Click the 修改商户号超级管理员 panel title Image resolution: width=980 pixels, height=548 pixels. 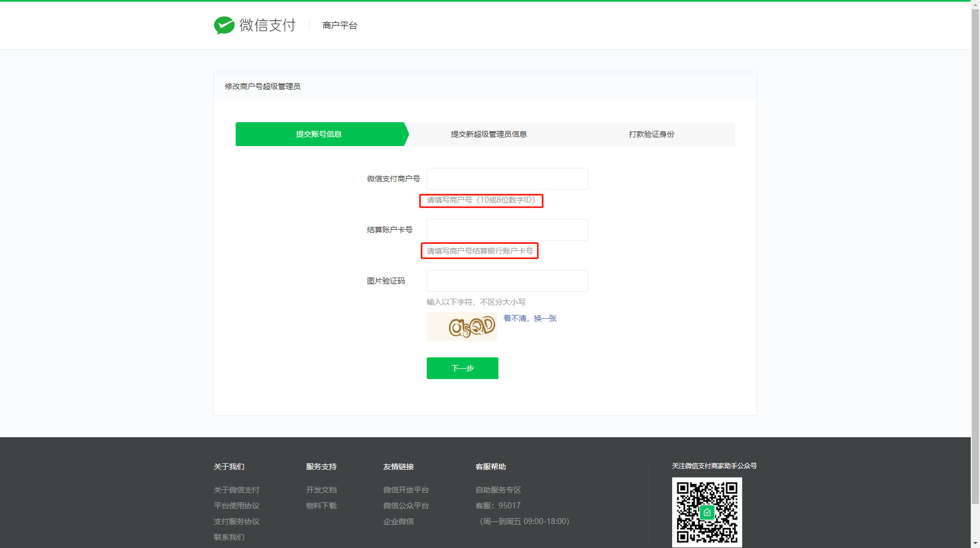[263, 86]
